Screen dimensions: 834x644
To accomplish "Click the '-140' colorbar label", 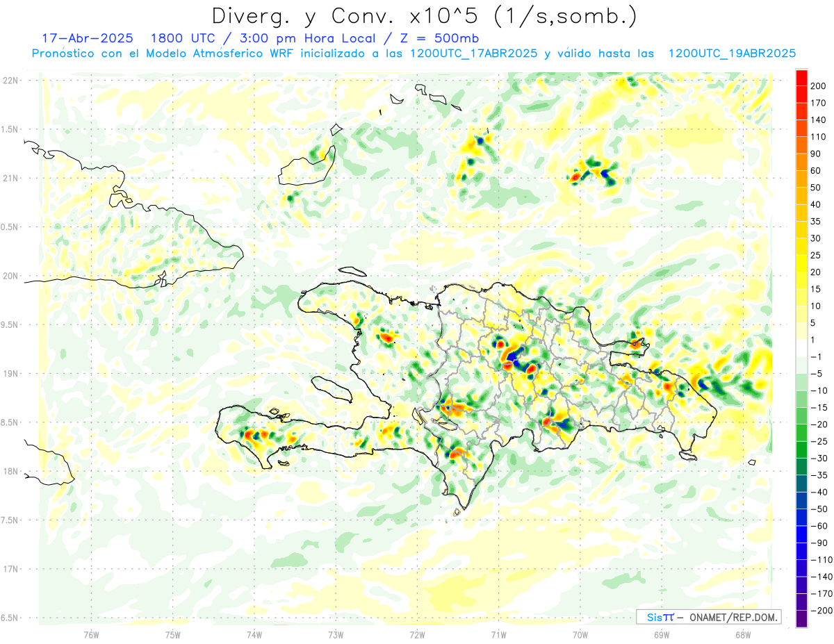I will tap(823, 577).
